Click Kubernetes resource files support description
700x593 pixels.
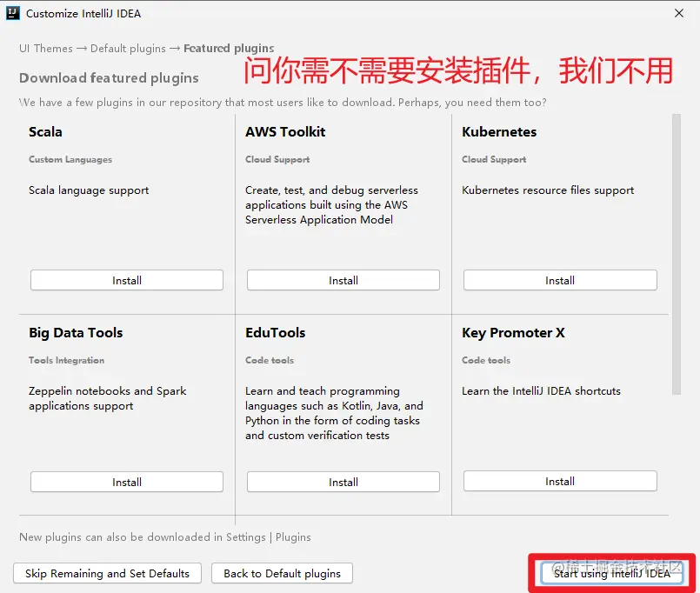[x=548, y=190]
